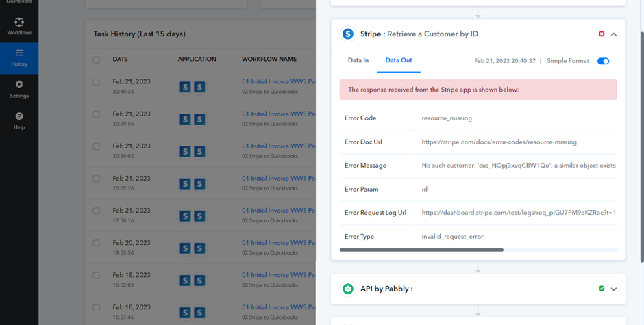Click the pink Stripe response notice banner
This screenshot has width=644, height=325.
(x=478, y=90)
